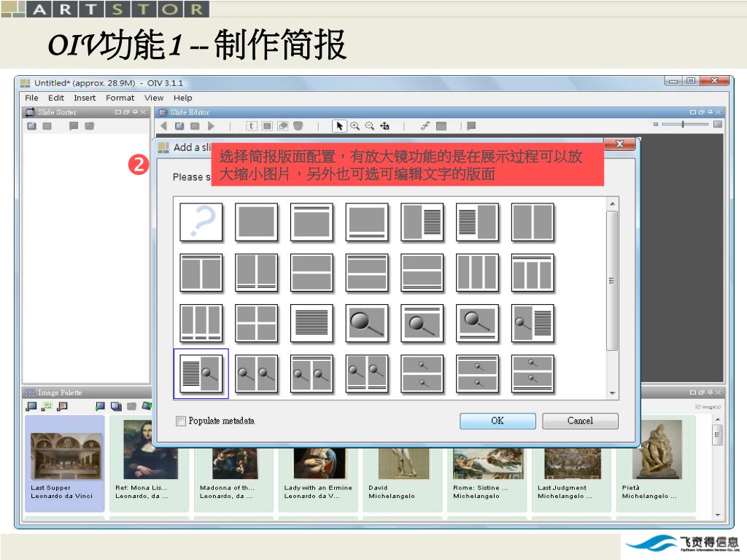Open the Insert menu
Image resolution: width=747 pixels, height=560 pixels.
point(85,98)
